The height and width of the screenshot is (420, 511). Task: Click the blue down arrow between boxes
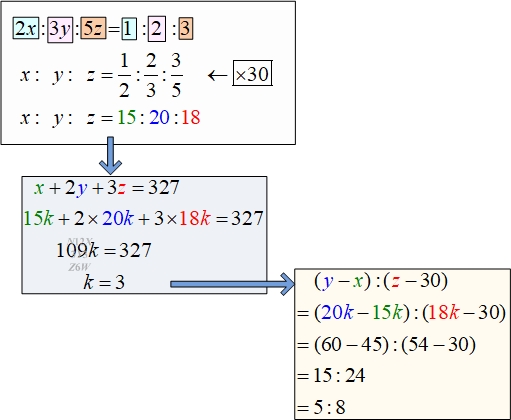[x=110, y=155]
